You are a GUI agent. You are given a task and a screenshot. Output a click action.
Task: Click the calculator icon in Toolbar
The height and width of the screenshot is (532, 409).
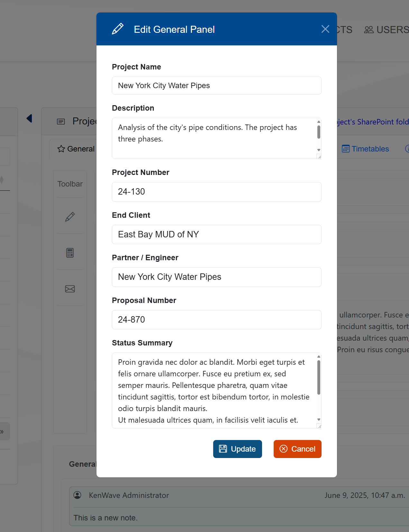(70, 253)
